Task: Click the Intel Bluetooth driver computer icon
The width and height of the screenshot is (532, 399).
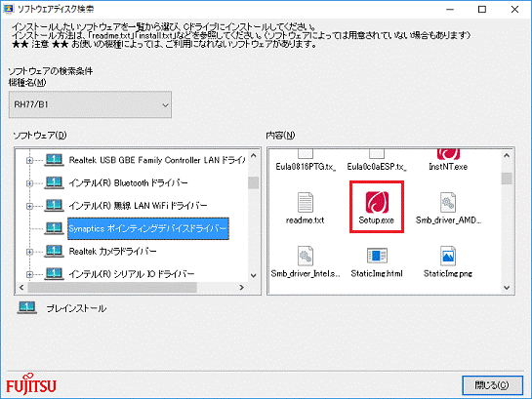Action: pyautogui.click(x=54, y=182)
